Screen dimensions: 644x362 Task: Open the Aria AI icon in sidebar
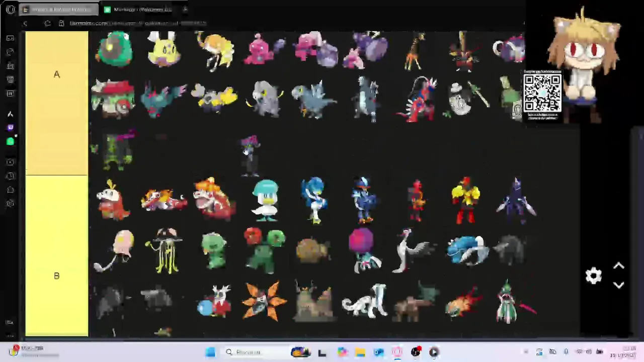point(10,114)
